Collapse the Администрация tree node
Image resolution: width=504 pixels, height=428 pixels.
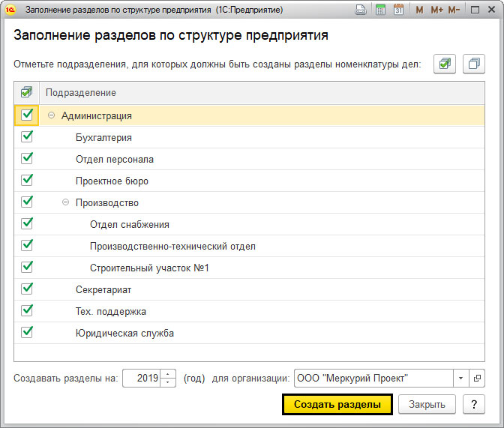51,115
